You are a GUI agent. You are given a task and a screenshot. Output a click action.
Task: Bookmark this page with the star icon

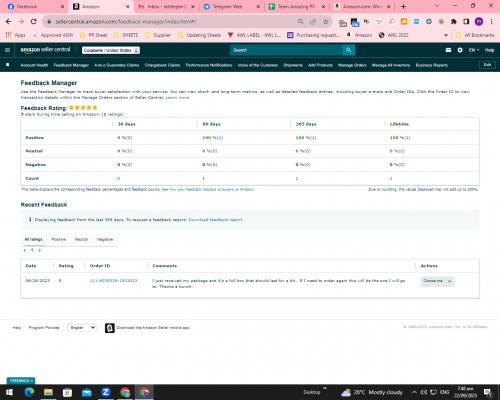pos(326,22)
